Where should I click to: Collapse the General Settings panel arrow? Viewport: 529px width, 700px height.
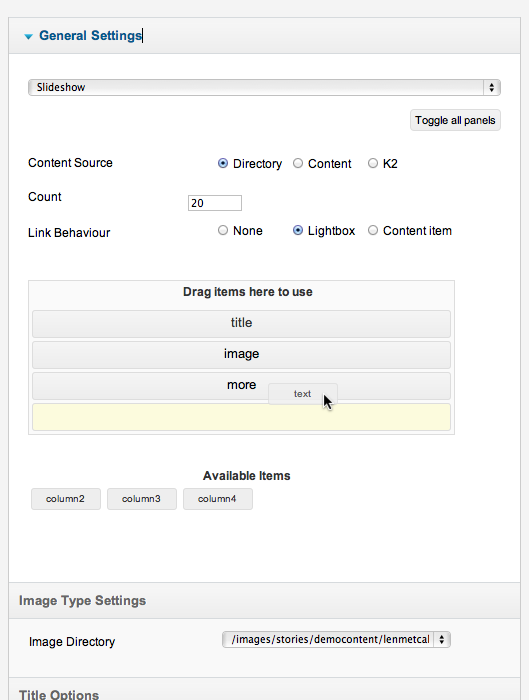pos(29,37)
